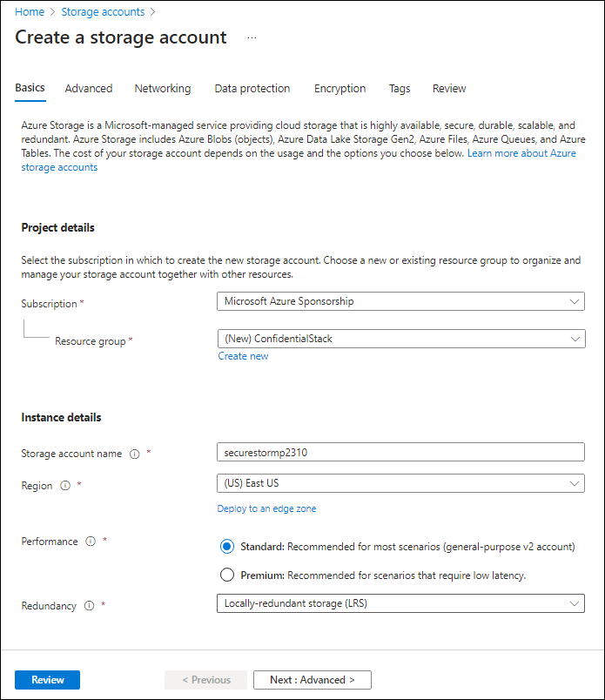Open the Networking tab

(163, 88)
